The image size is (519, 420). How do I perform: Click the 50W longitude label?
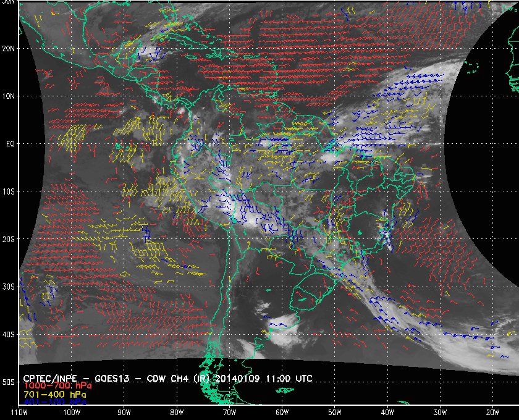tap(335, 413)
